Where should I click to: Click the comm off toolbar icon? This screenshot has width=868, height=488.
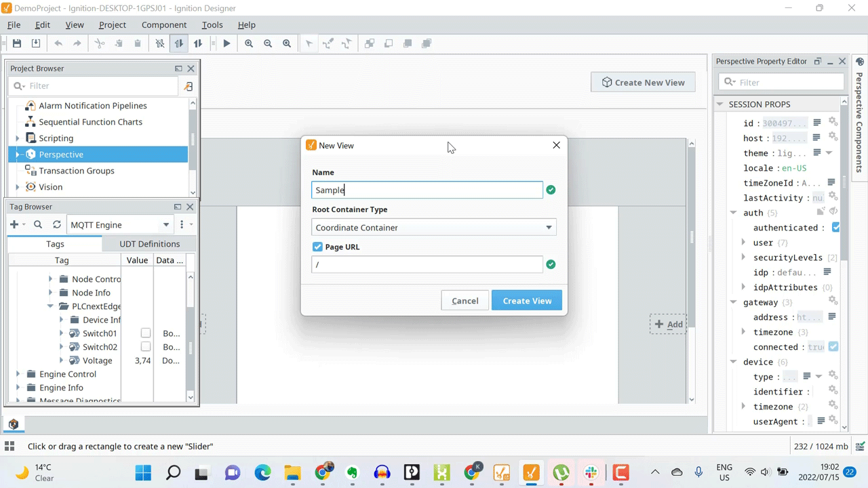click(160, 43)
